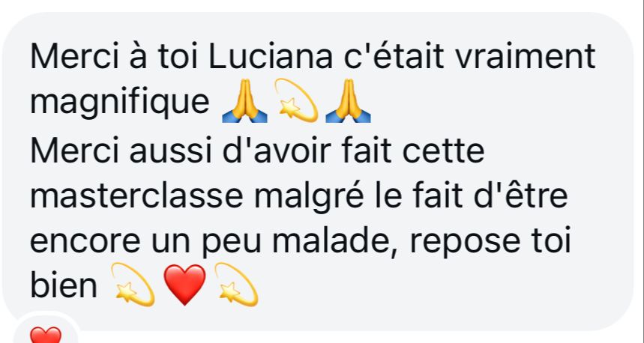This screenshot has height=343, width=644.
Task: Click the word masterclasse
Action: click(x=138, y=195)
